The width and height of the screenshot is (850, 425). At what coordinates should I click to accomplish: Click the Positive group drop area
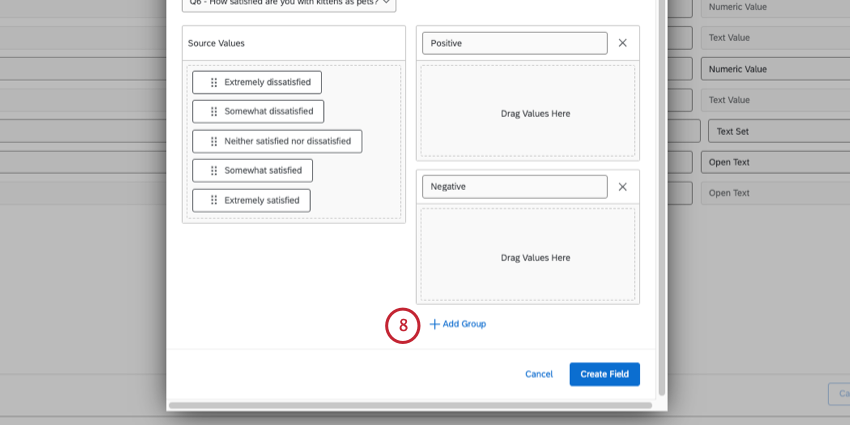click(528, 113)
